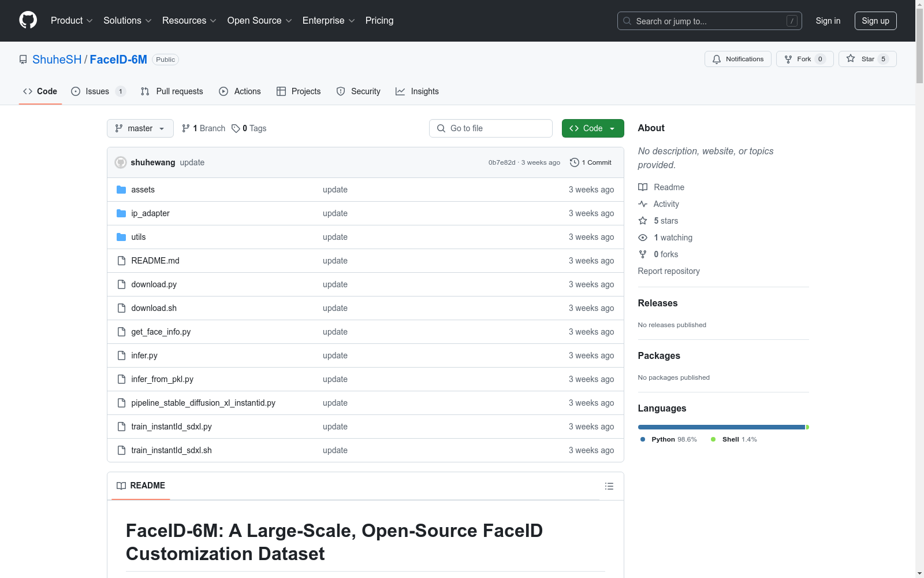The image size is (924, 578).
Task: Open the utils folder
Action: coord(139,237)
